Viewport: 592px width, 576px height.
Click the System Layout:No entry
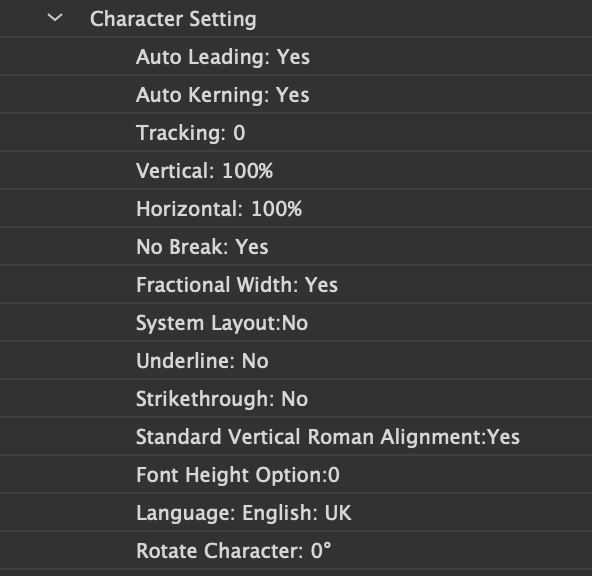click(x=296, y=323)
